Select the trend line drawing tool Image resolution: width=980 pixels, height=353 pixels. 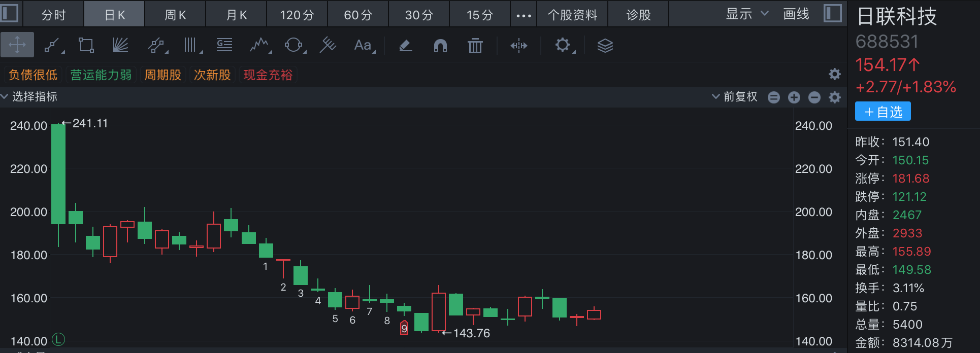point(53,46)
